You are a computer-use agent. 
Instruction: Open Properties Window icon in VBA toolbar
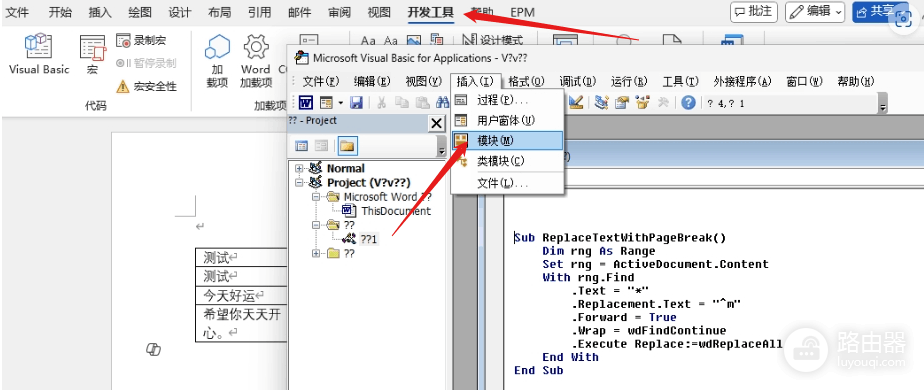(x=622, y=103)
